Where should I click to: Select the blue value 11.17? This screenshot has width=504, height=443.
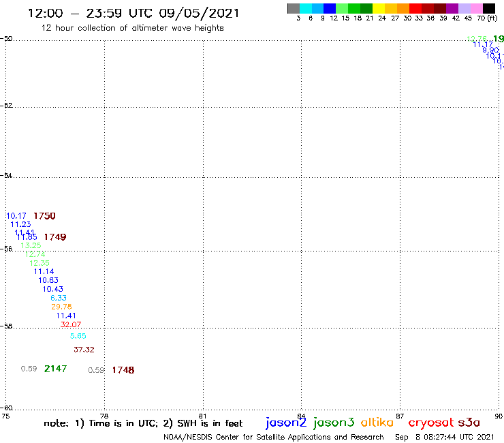tap(483, 44)
